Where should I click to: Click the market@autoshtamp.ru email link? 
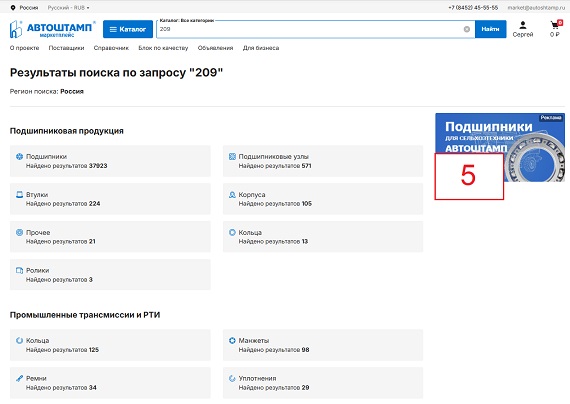[x=536, y=8]
